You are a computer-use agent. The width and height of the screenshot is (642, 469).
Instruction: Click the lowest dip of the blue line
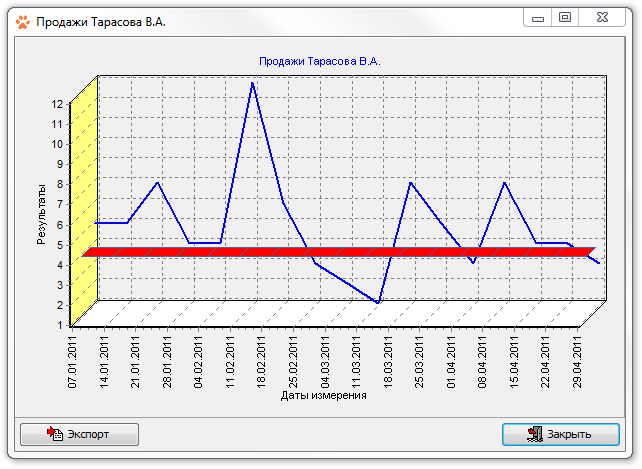click(378, 302)
